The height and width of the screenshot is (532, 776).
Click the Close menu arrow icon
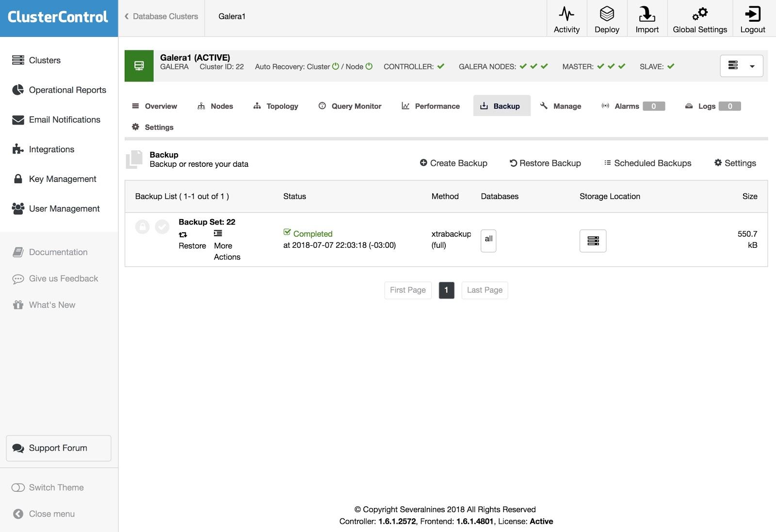pyautogui.click(x=18, y=514)
